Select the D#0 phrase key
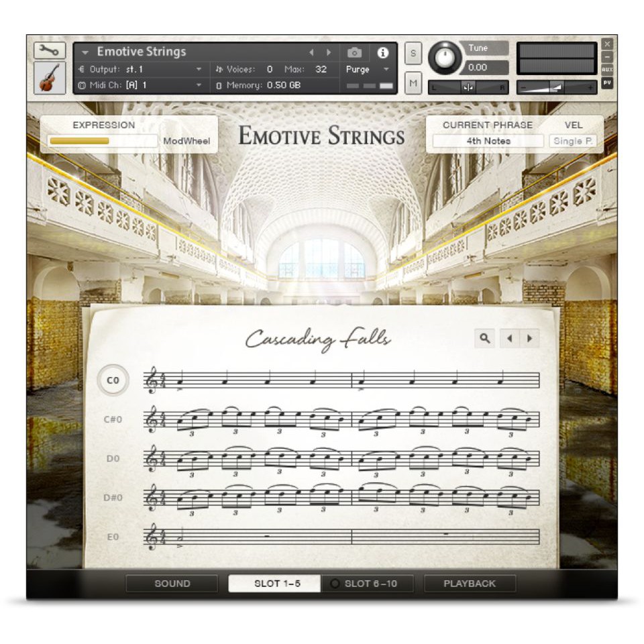Image resolution: width=644 pixels, height=644 pixels. (113, 497)
